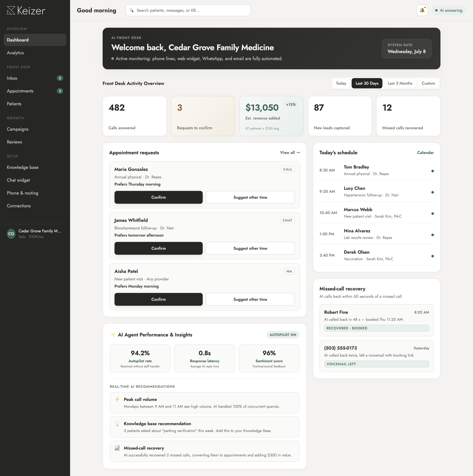This screenshot has height=476, width=473.
Task: Click the search magnifier icon
Action: pos(131,10)
